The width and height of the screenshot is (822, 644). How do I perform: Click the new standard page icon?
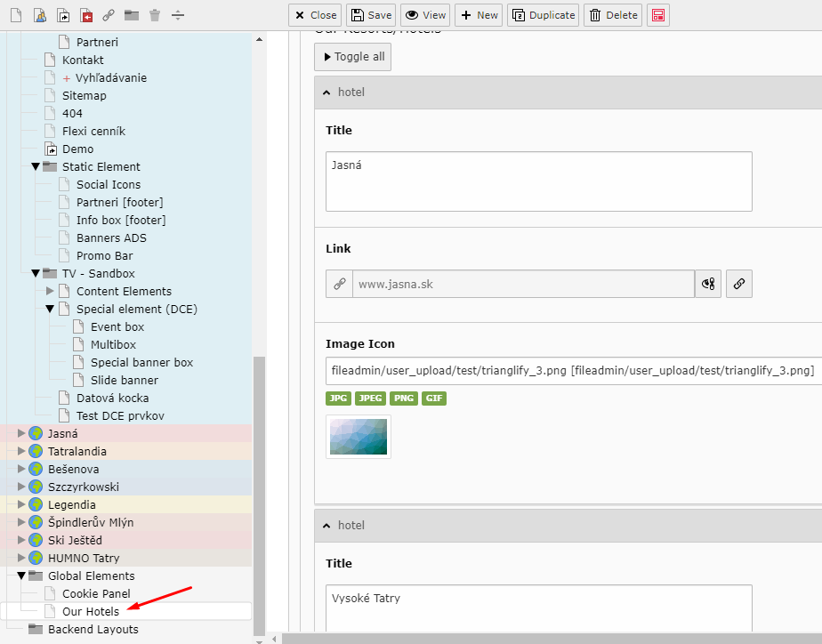[x=14, y=15]
